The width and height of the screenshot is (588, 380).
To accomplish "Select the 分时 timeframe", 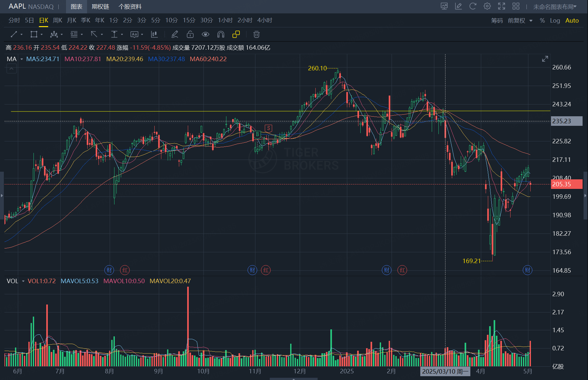I will point(14,20).
